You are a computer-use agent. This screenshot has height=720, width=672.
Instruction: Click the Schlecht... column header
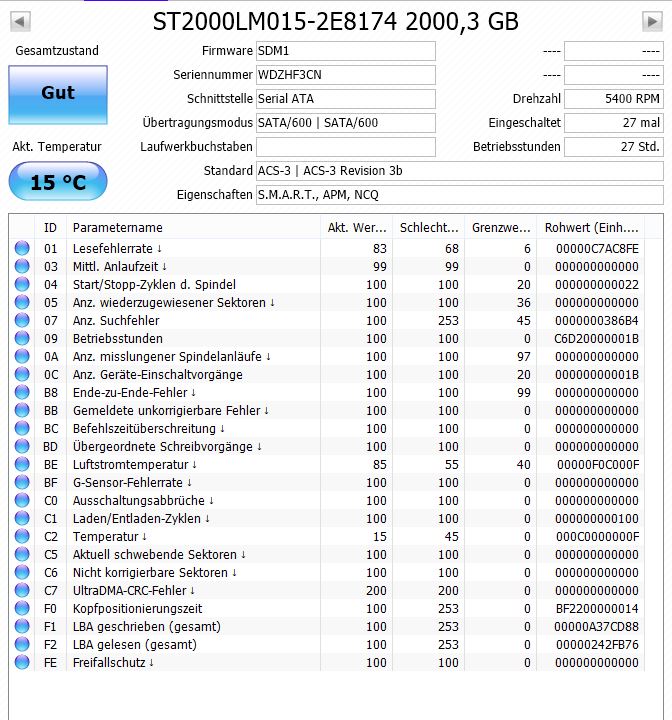tap(429, 228)
